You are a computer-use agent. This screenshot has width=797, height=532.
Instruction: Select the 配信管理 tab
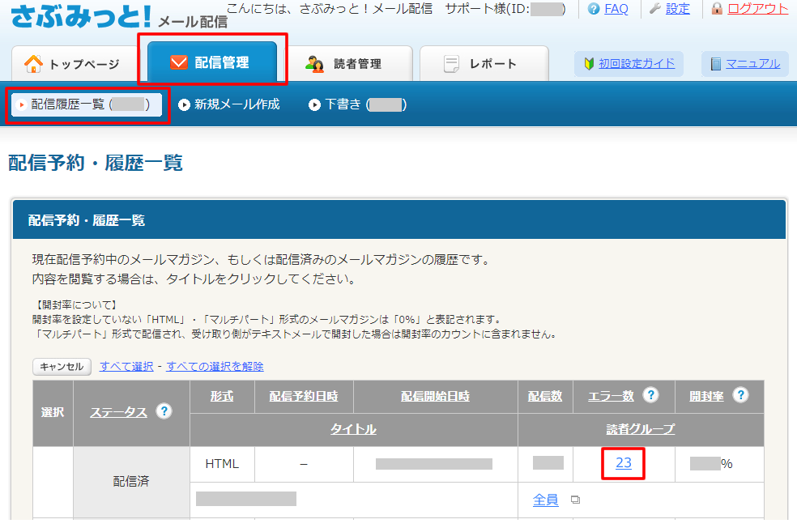(212, 62)
